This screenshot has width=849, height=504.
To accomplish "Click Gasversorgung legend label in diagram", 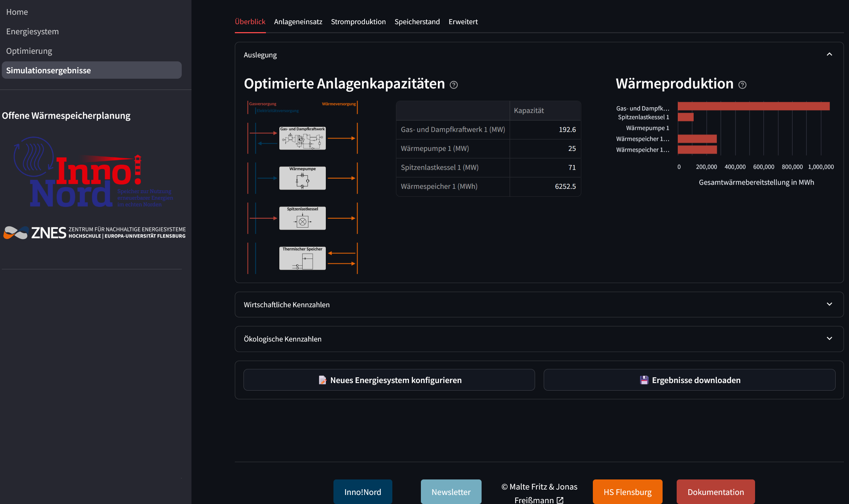I will pyautogui.click(x=263, y=104).
